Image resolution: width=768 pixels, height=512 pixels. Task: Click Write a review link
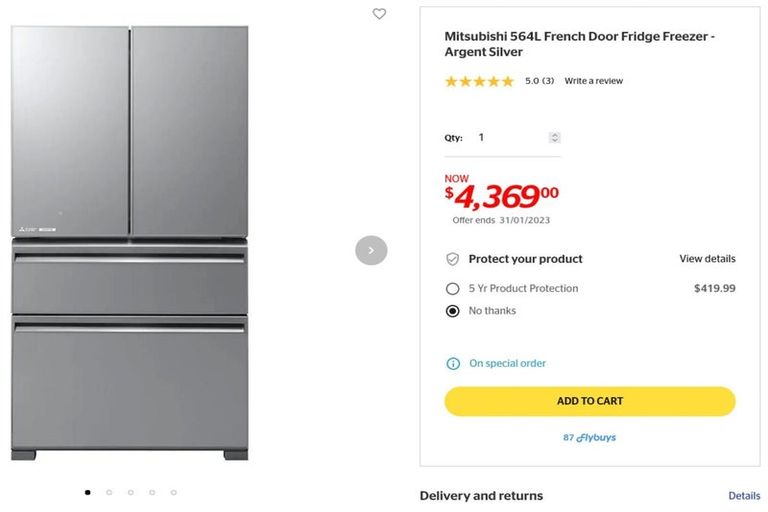(593, 81)
